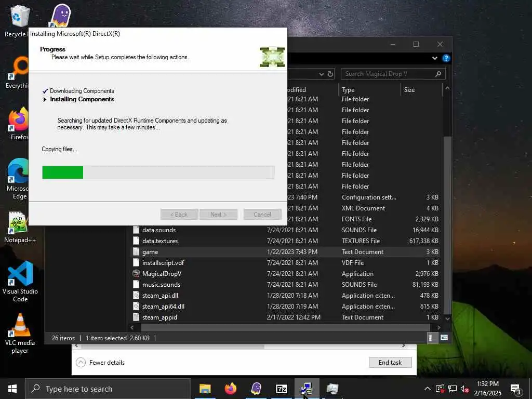Show hidden system tray icons
Image resolution: width=532 pixels, height=399 pixels.
[x=428, y=389]
